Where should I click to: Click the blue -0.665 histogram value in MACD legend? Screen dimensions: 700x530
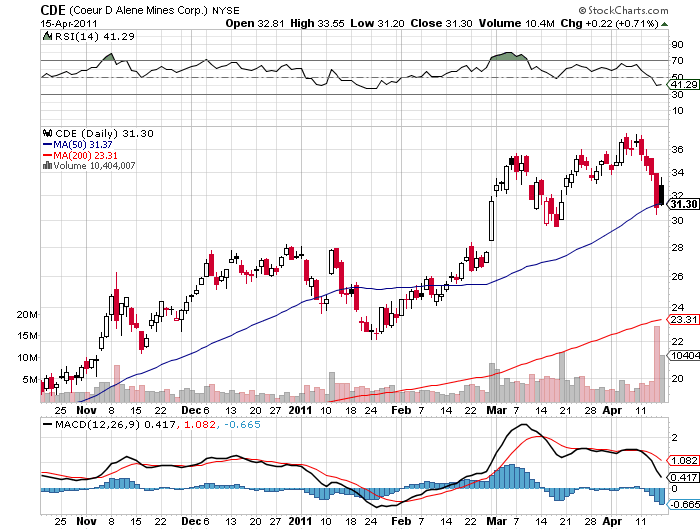click(242, 425)
